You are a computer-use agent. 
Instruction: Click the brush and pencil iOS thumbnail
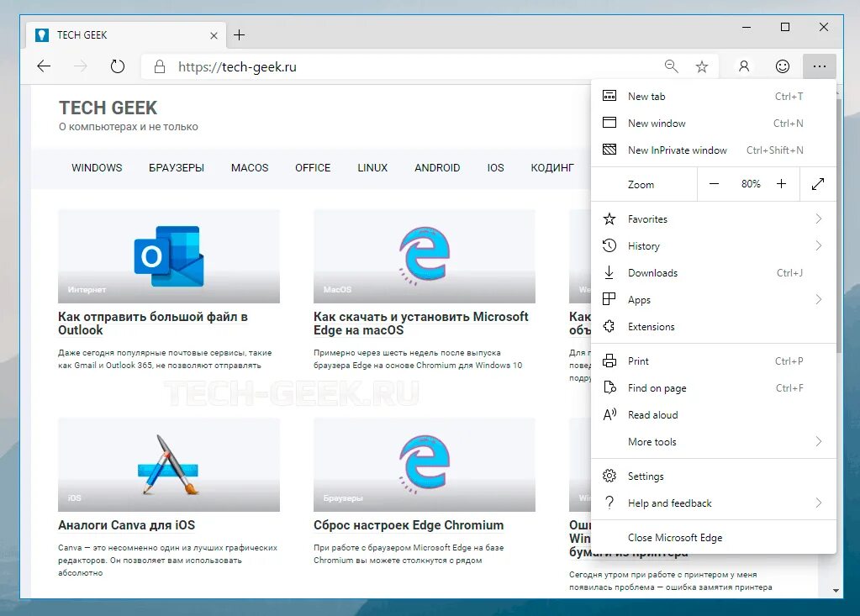coord(169,465)
